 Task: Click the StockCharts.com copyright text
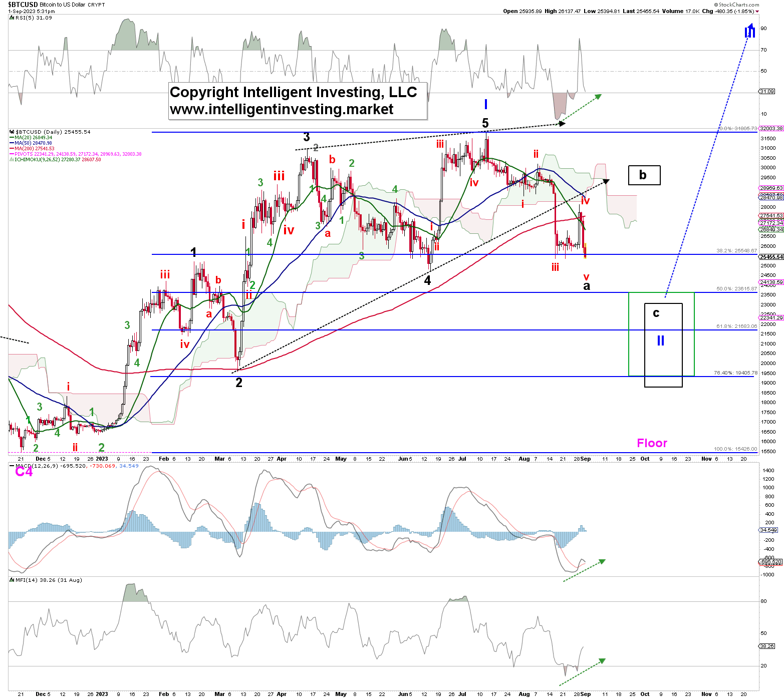pyautogui.click(x=737, y=5)
